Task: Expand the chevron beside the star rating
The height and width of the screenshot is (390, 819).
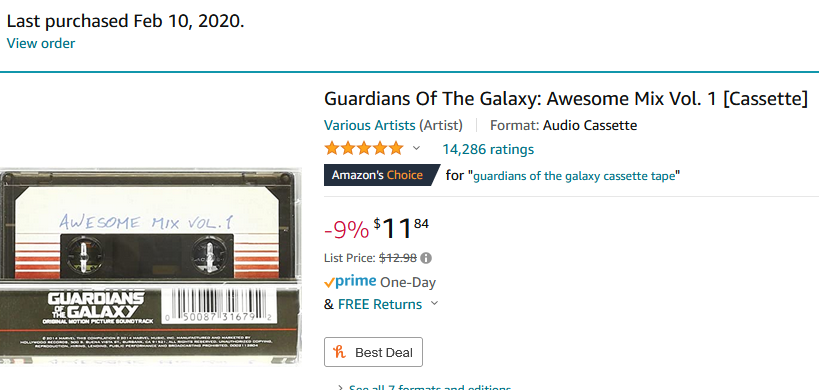Action: click(416, 149)
